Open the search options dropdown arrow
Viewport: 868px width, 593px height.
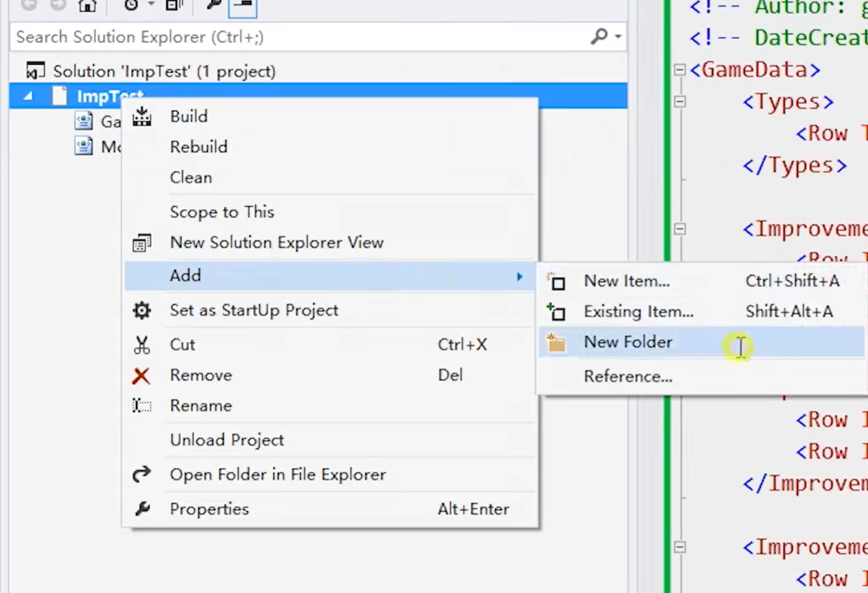click(618, 36)
